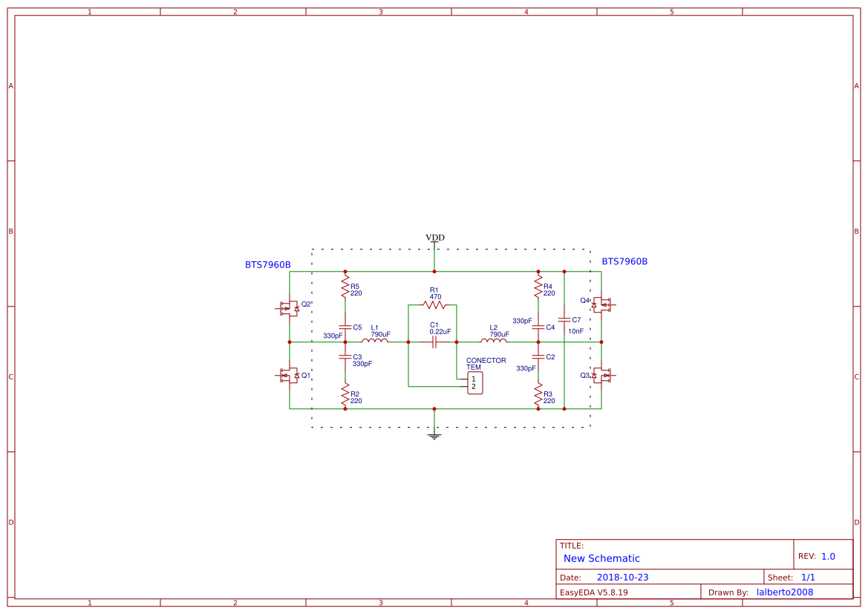
Task: Select the C1 0.22uF capacitor symbol
Action: (434, 342)
